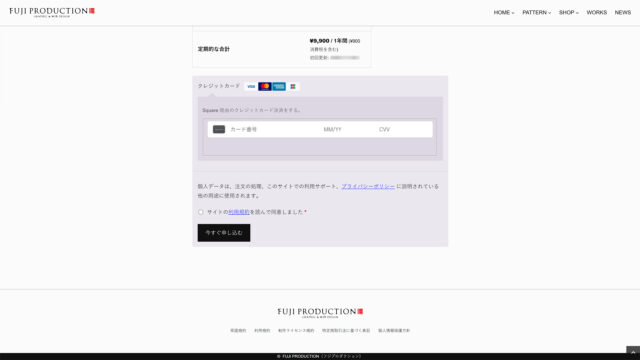640x360 pixels.
Task: Expand the SHOP menu dropdown
Action: click(569, 13)
